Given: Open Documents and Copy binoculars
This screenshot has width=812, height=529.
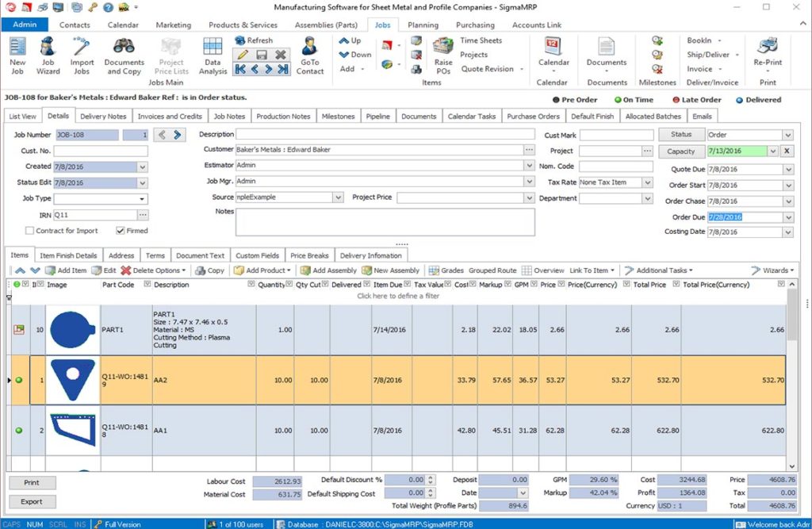Looking at the screenshot, I should (124, 56).
